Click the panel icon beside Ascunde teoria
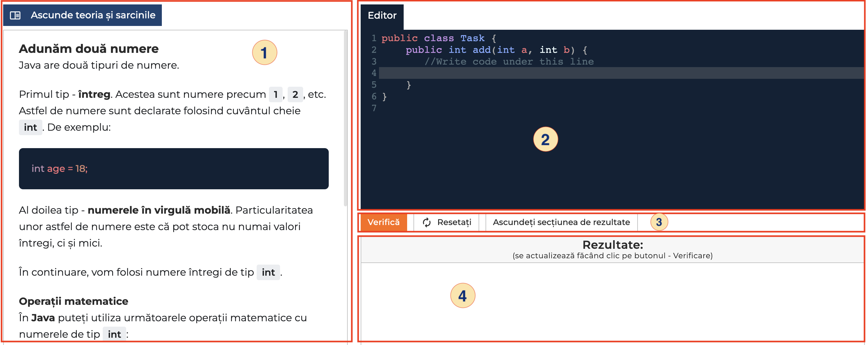The image size is (868, 345). (x=15, y=15)
